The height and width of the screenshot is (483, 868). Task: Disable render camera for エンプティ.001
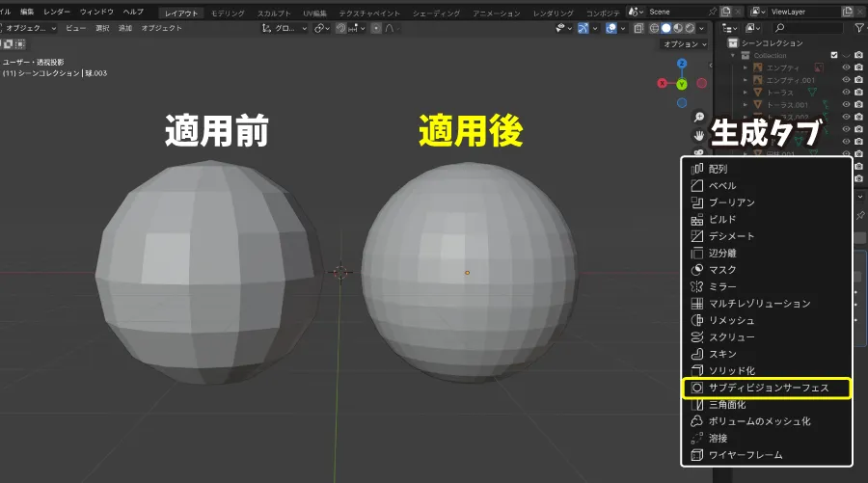coord(858,80)
